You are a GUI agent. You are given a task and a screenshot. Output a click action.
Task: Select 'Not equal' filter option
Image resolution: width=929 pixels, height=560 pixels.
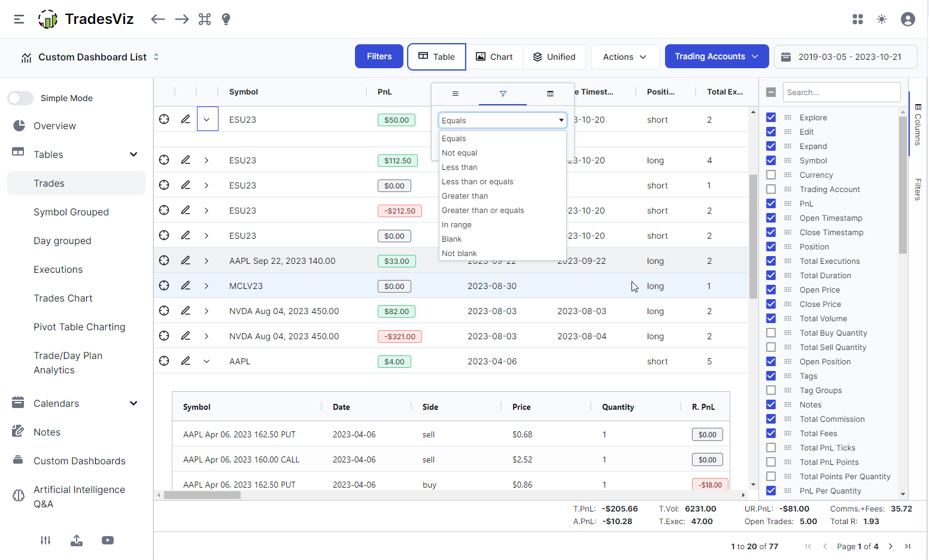[502, 153]
